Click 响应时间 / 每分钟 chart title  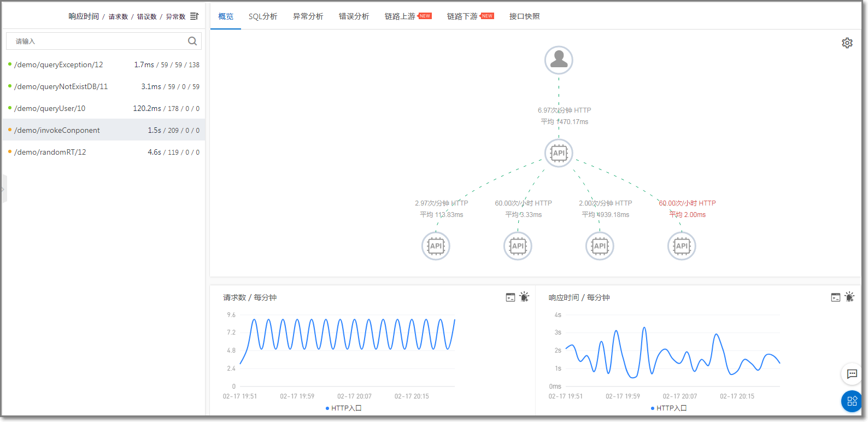tap(579, 297)
